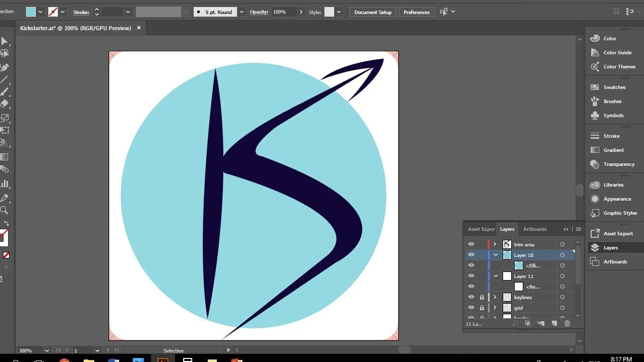This screenshot has width=644, height=362.
Task: Click the Document Setup button
Action: [x=373, y=12]
